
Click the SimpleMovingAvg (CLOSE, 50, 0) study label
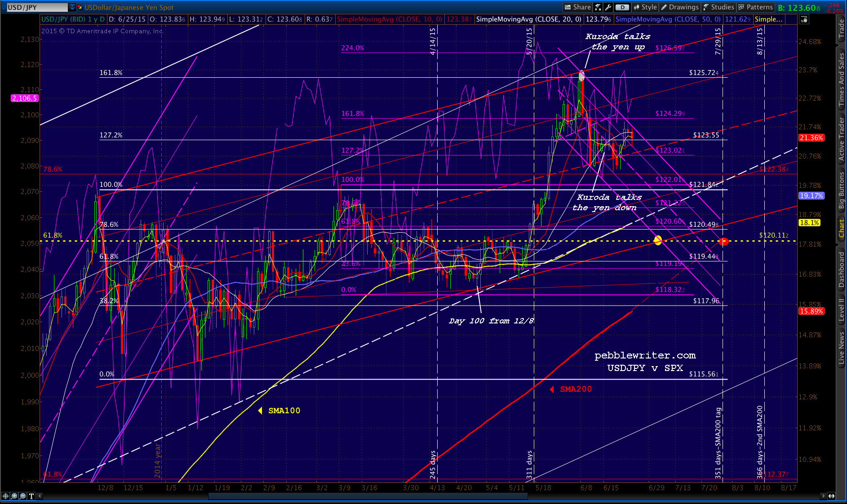point(668,19)
